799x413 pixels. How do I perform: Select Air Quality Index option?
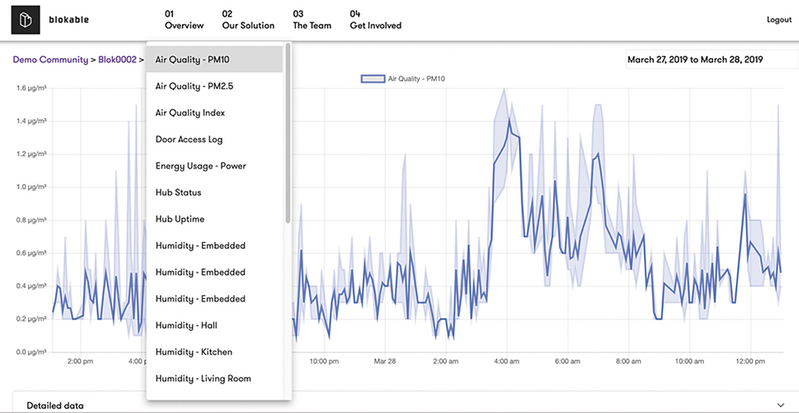point(215,113)
